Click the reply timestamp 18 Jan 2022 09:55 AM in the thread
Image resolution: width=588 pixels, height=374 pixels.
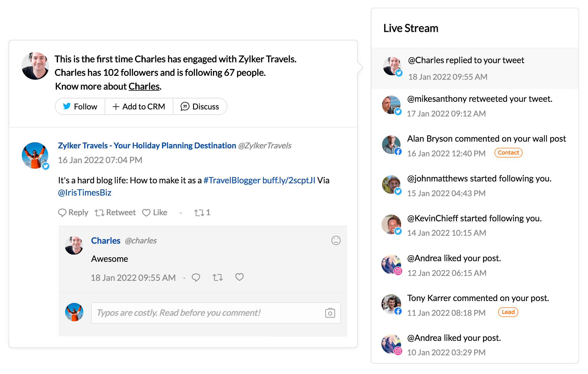pyautogui.click(x=133, y=278)
